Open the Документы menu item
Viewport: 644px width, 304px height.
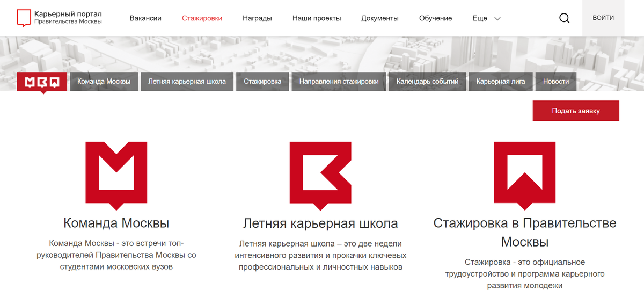(x=380, y=18)
